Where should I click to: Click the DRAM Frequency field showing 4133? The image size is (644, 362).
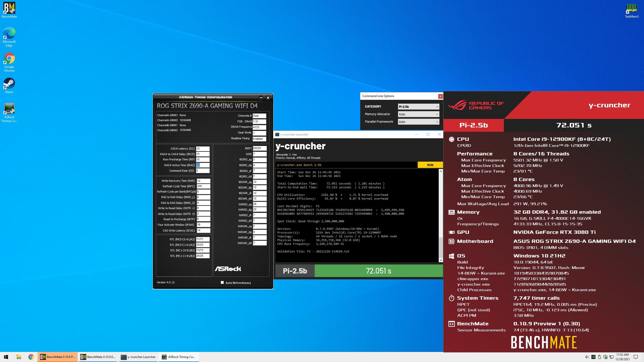coord(259,127)
